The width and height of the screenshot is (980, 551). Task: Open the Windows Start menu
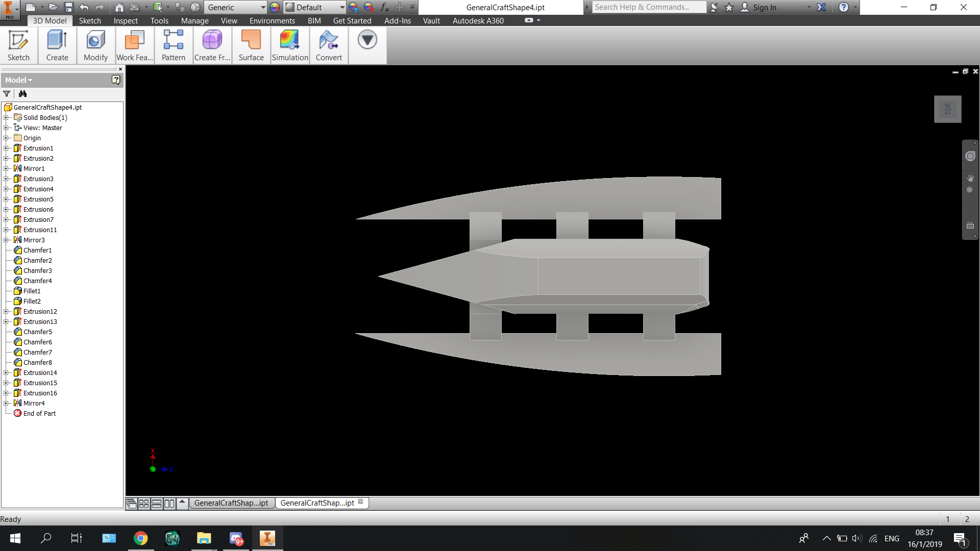[15, 538]
